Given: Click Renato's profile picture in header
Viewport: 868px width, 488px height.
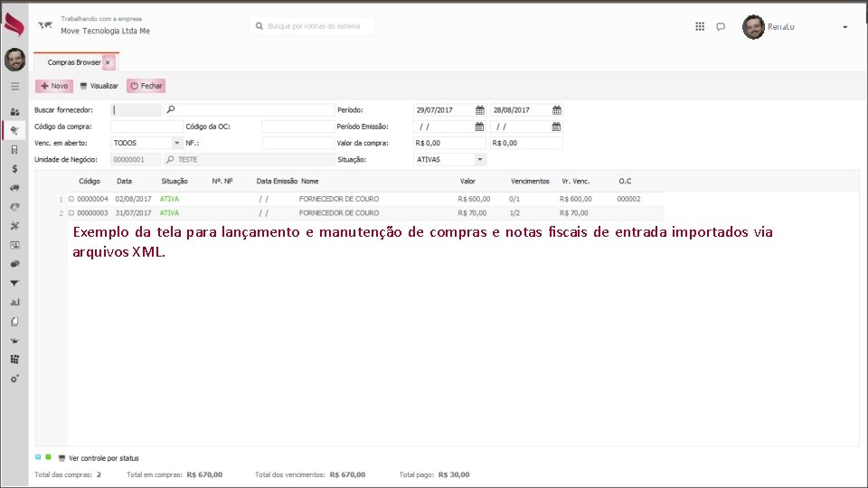Looking at the screenshot, I should tap(753, 26).
